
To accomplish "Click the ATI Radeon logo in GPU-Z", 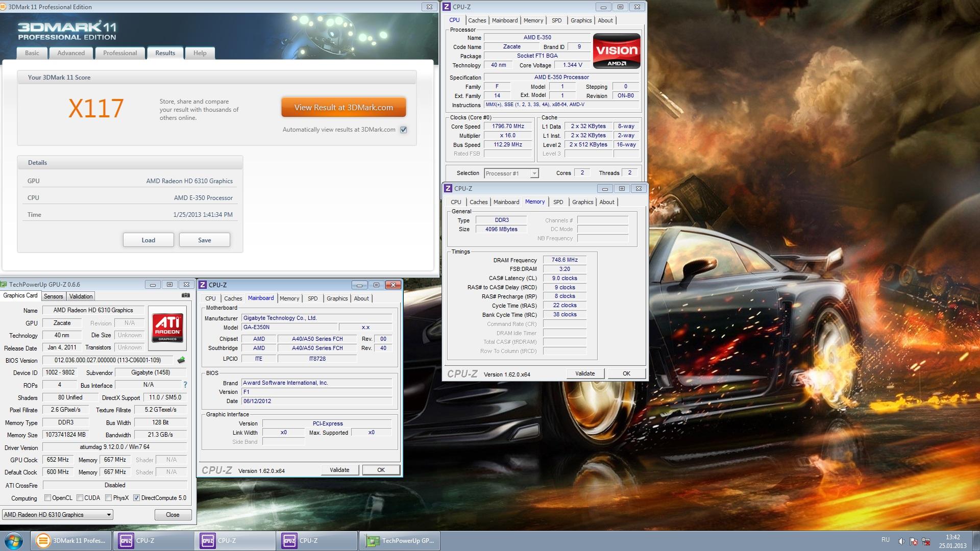I will tap(167, 328).
